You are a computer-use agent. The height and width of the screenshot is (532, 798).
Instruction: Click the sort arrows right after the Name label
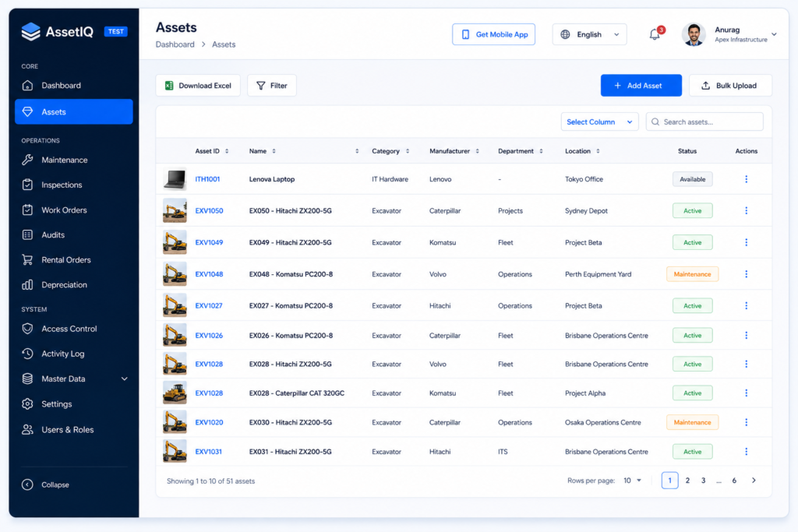[x=274, y=151]
